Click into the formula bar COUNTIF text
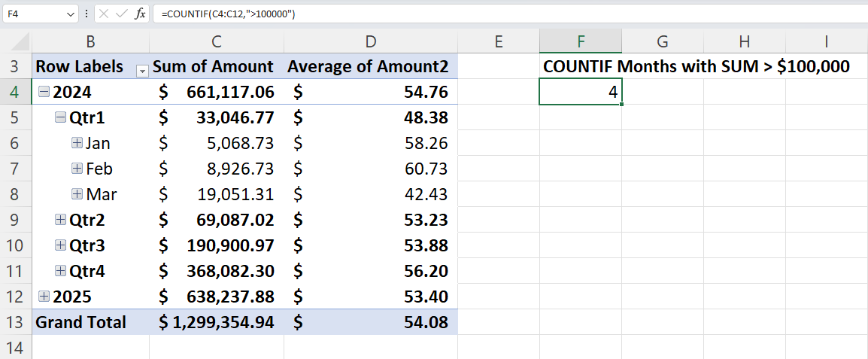Image resolution: width=868 pixels, height=359 pixels. click(226, 14)
